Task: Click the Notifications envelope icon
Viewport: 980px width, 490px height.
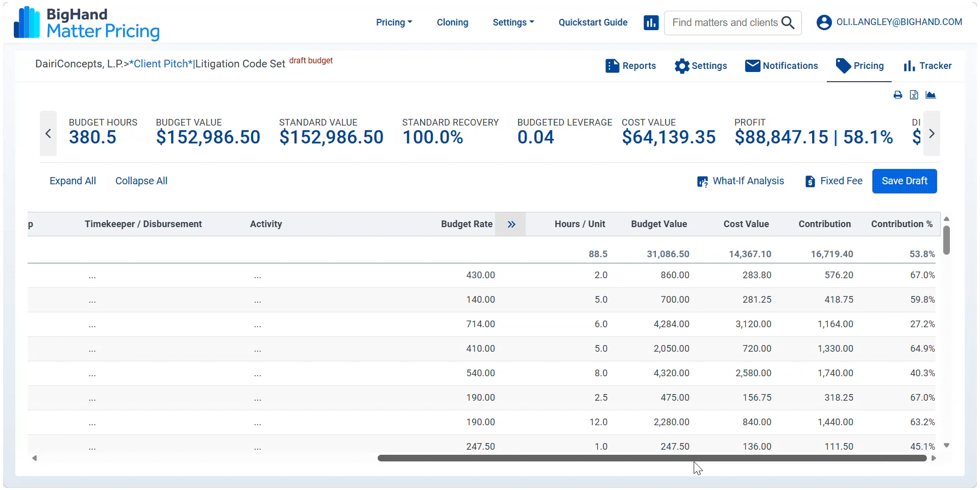Action: point(752,66)
